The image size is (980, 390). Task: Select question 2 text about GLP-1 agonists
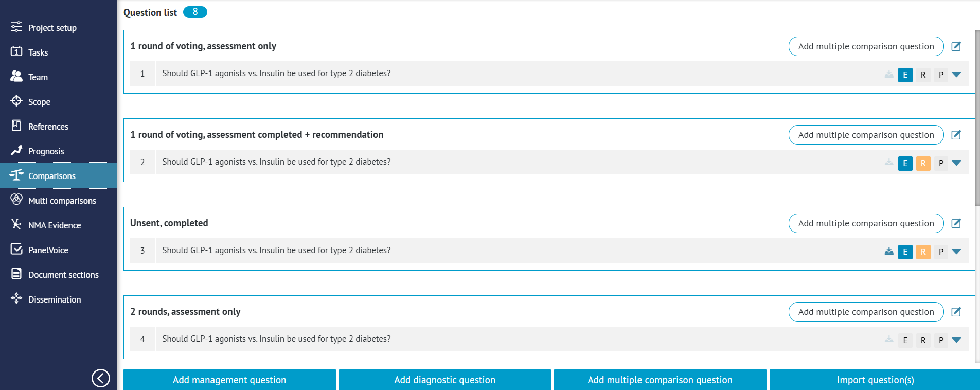pos(276,162)
